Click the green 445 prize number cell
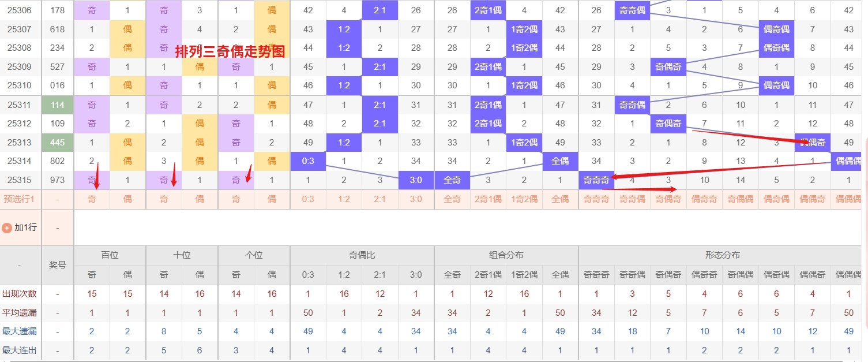The image size is (868, 362). [x=58, y=143]
